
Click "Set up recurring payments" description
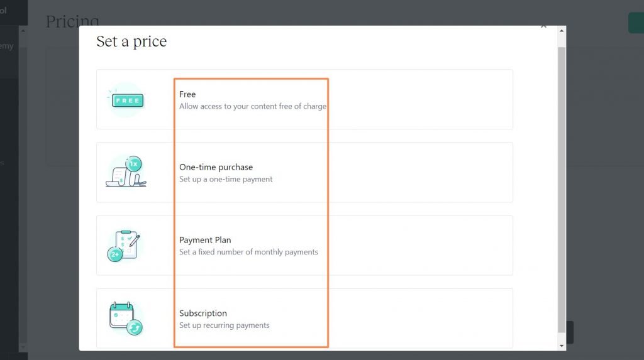coord(224,325)
